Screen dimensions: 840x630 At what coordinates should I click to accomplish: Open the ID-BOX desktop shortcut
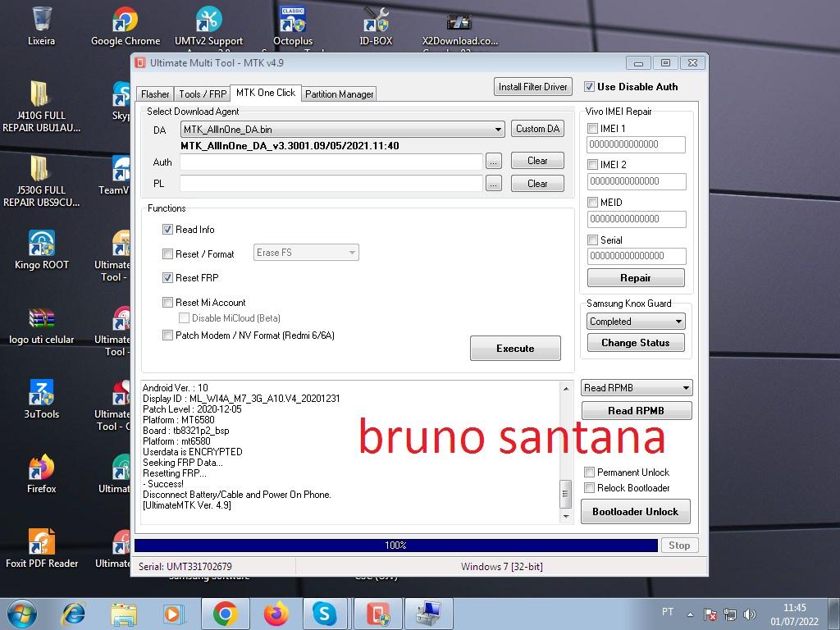(376, 25)
